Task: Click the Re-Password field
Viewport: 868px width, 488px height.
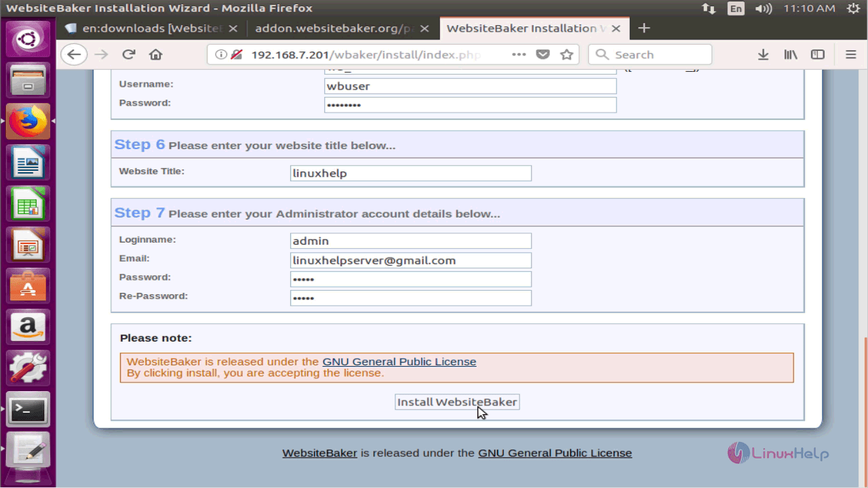Action: coord(410,298)
